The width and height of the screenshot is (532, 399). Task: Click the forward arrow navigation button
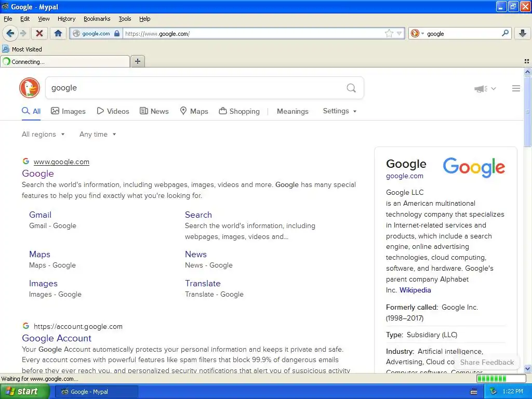pos(23,33)
